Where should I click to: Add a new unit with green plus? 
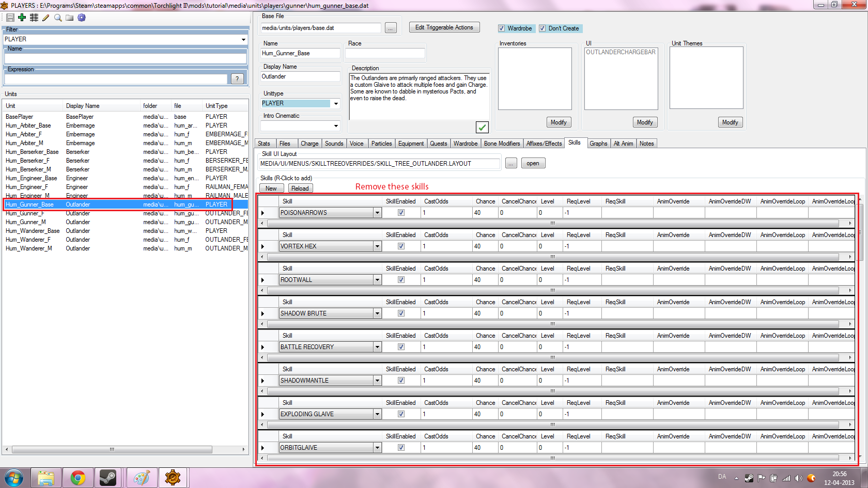(22, 18)
